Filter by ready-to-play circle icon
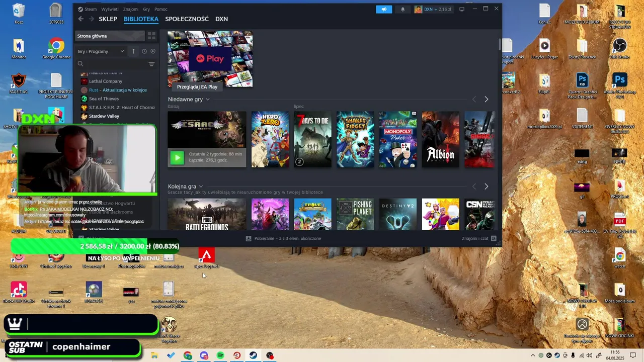 153,51
